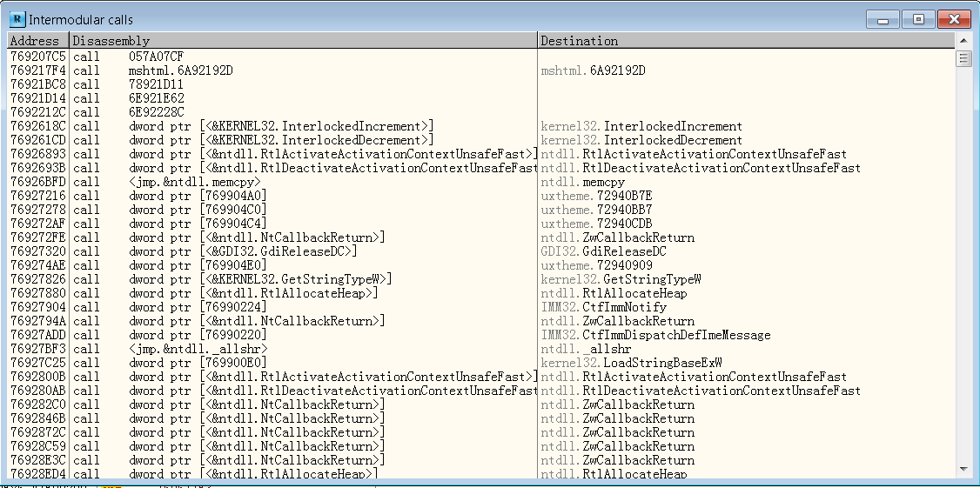Select dword ptr [769904A0] disassembly

click(198, 196)
